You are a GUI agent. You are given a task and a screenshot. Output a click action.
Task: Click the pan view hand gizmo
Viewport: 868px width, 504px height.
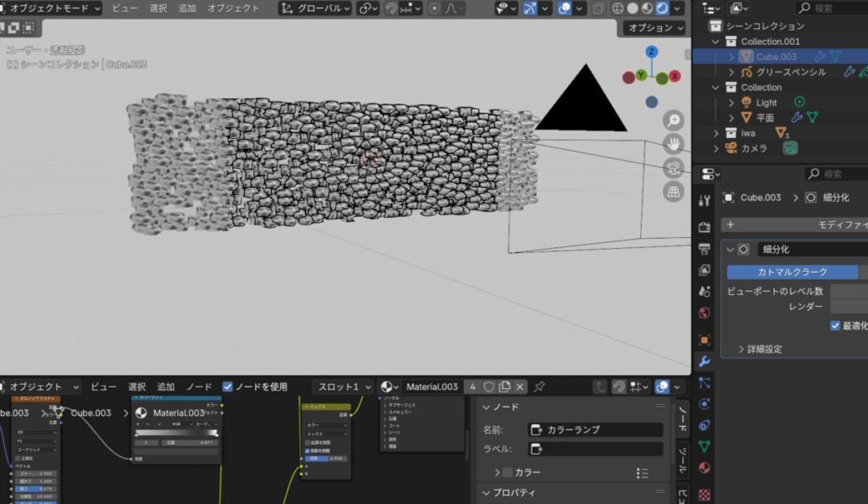(x=674, y=144)
